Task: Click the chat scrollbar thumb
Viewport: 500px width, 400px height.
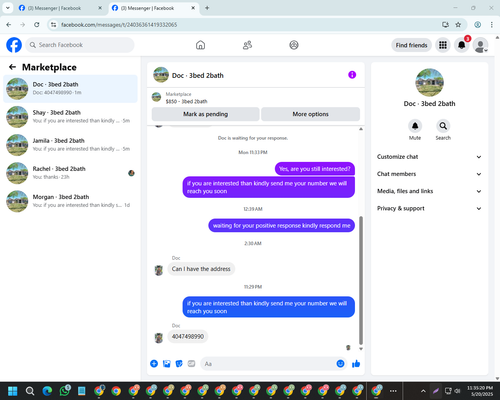Action: [361, 280]
